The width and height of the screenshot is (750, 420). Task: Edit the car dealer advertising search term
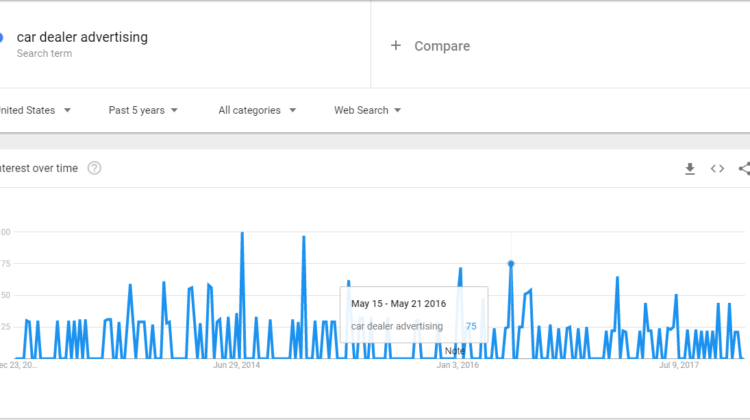82,37
